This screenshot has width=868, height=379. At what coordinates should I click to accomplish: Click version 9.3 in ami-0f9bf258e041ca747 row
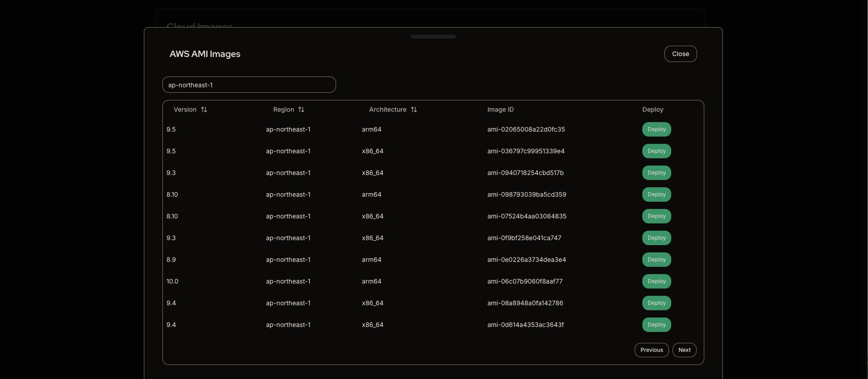171,238
